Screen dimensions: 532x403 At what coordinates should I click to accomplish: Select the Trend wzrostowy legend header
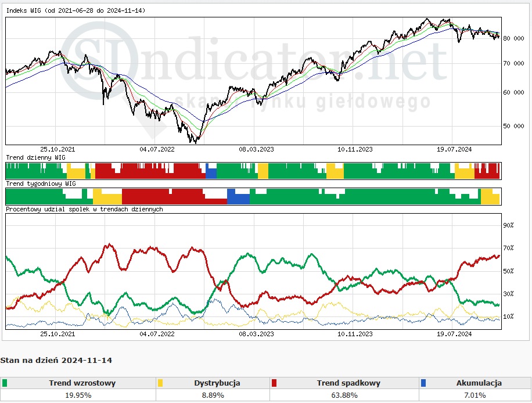tap(82, 383)
